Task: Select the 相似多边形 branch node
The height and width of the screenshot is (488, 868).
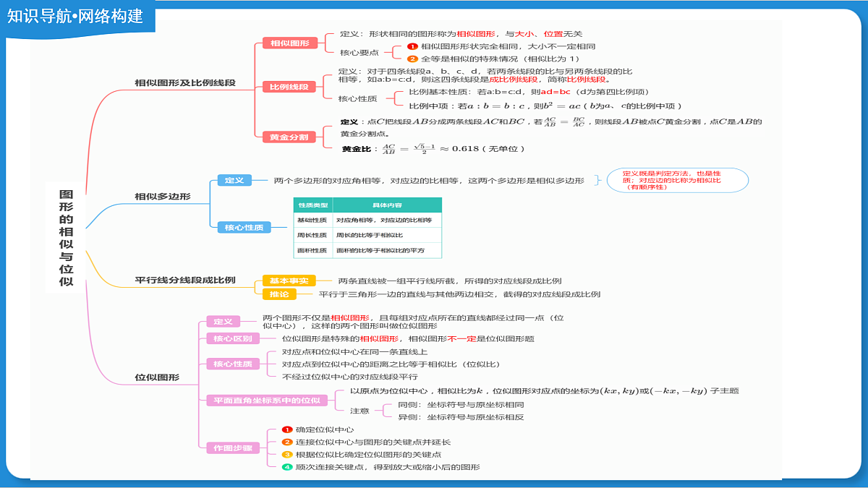Action: (x=163, y=196)
